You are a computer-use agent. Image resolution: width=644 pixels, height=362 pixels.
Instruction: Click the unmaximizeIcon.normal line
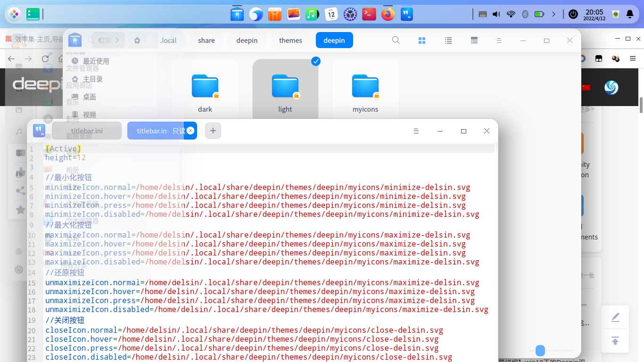[262, 283]
